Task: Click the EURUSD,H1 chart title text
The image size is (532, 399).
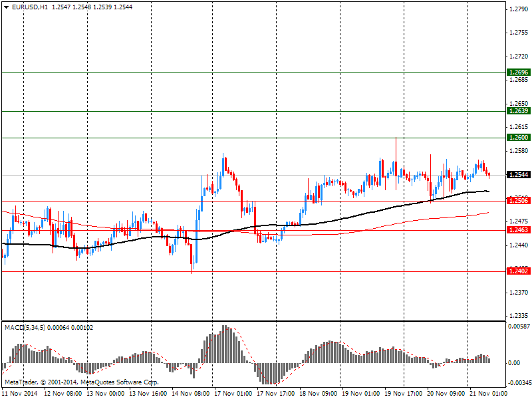Action: point(29,7)
